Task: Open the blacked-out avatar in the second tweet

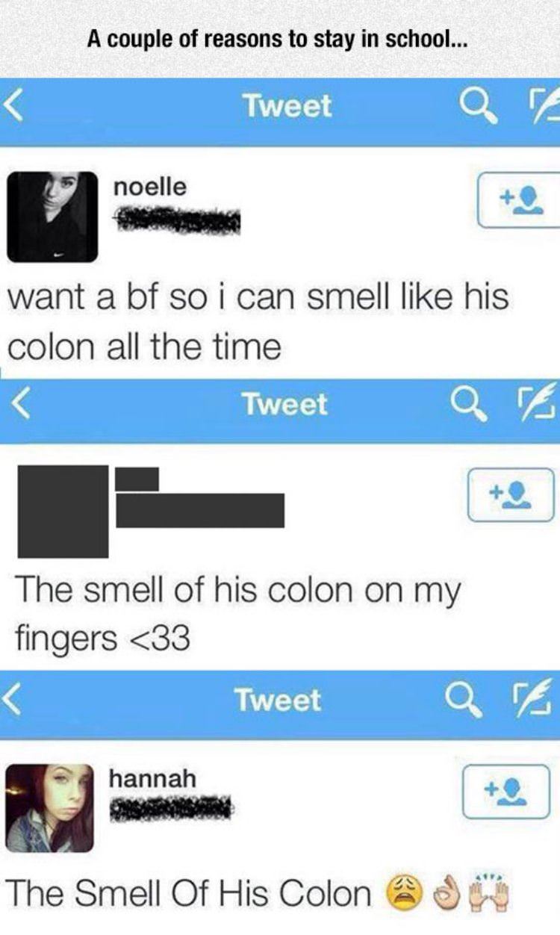Action: 63,512
